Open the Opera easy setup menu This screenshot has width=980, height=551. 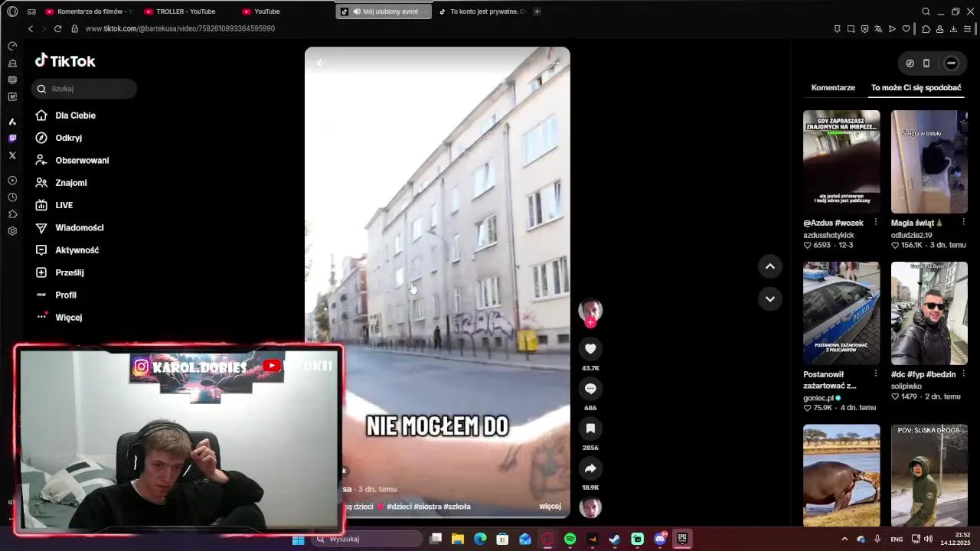tap(967, 29)
